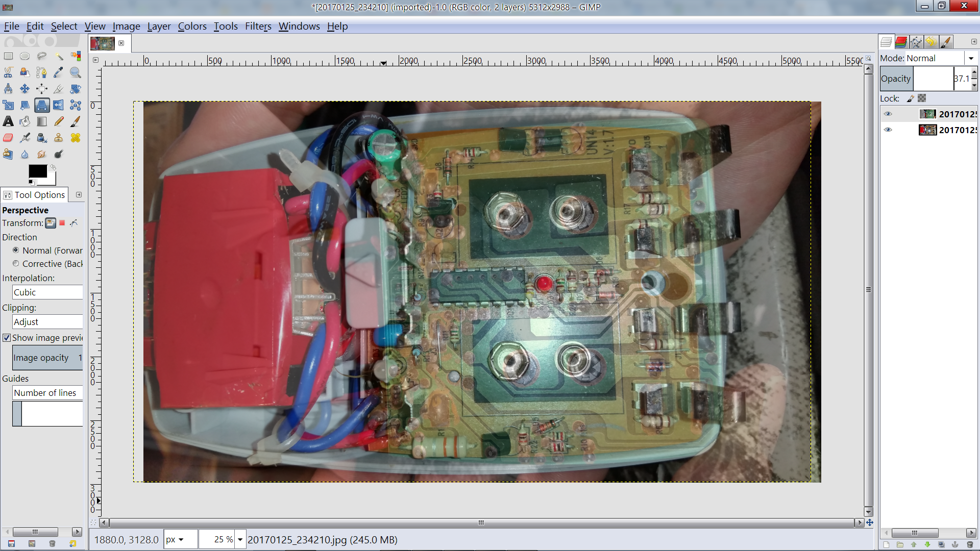Select the Crop tool

[x=59, y=89]
